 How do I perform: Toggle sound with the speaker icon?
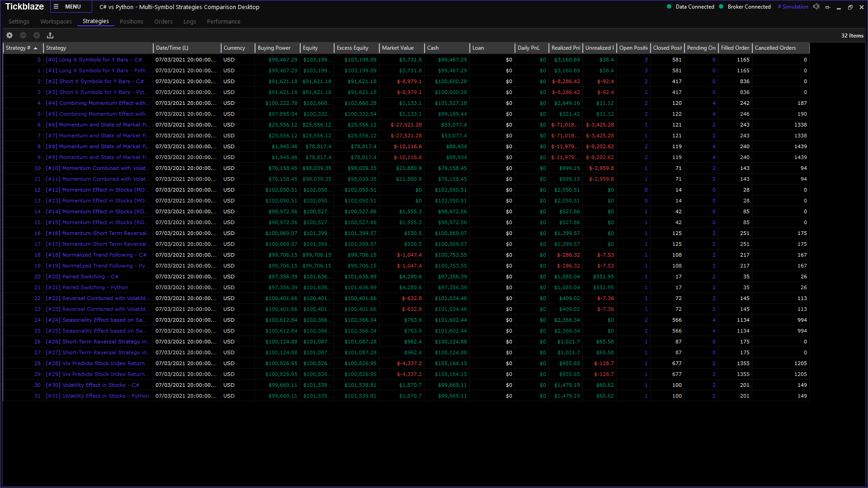(816, 7)
